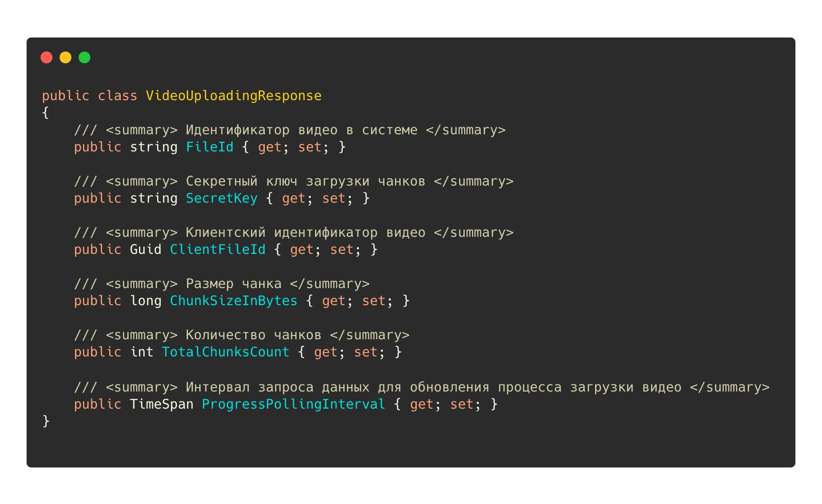Click the ClientFileId property name
The width and height of the screenshot is (822, 504).
(x=217, y=250)
